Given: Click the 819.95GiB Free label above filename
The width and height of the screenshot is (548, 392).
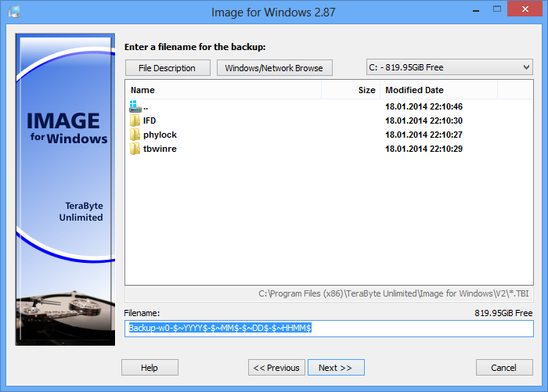Looking at the screenshot, I should [503, 313].
